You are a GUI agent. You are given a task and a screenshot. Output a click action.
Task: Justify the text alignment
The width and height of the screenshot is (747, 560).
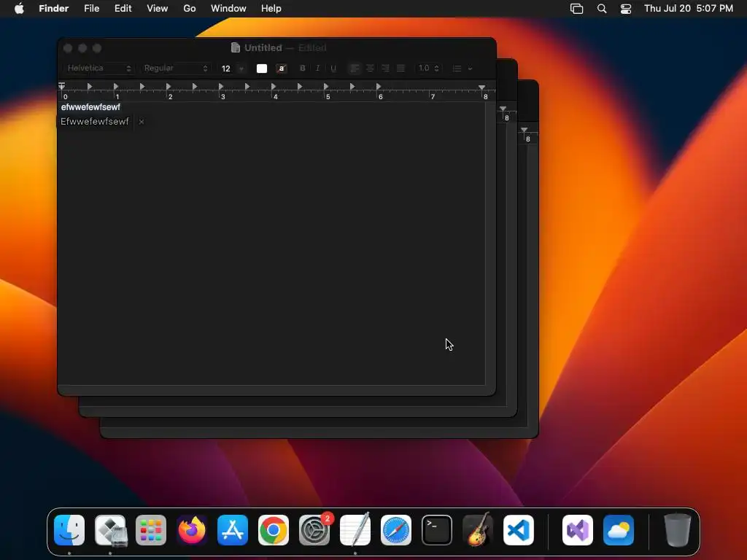click(401, 68)
